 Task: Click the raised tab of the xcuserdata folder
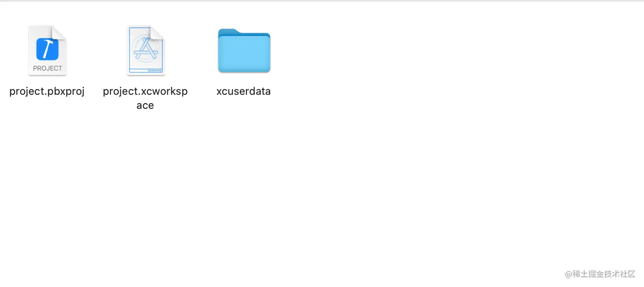pyautogui.click(x=228, y=31)
